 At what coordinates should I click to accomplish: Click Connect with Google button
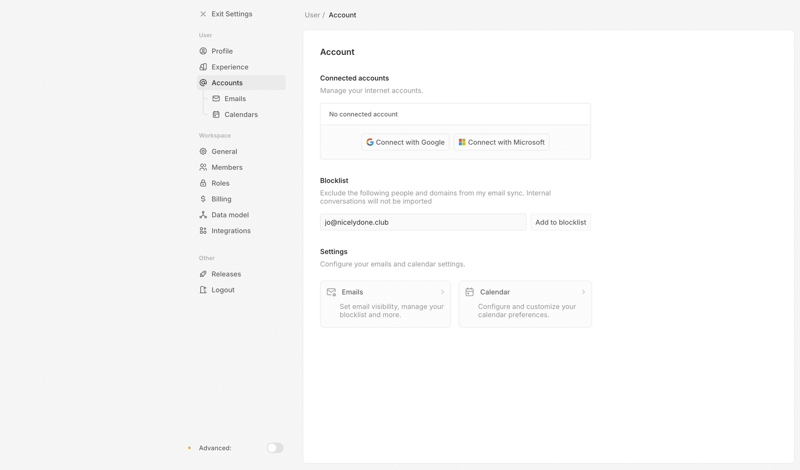[406, 142]
